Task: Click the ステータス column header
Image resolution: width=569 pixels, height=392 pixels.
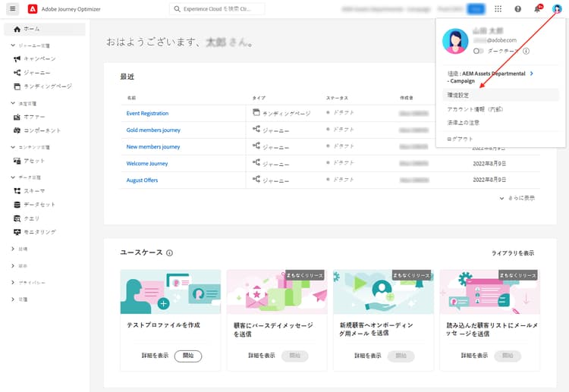Action: (x=337, y=98)
